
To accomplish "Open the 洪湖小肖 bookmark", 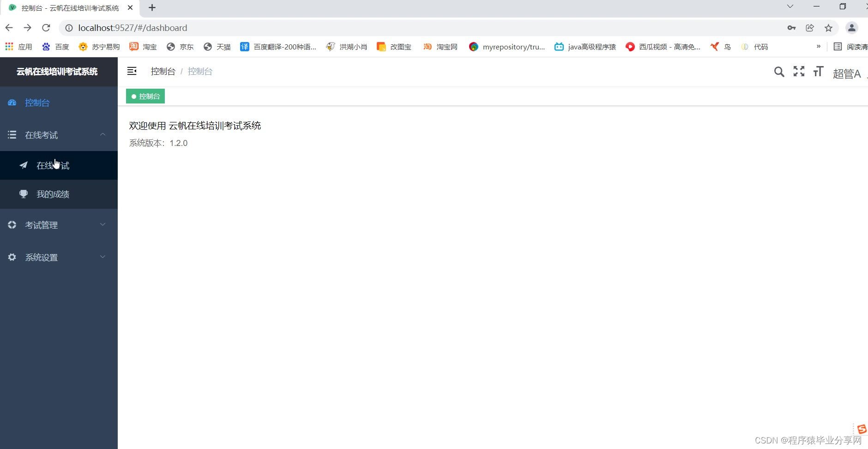I will click(x=347, y=47).
